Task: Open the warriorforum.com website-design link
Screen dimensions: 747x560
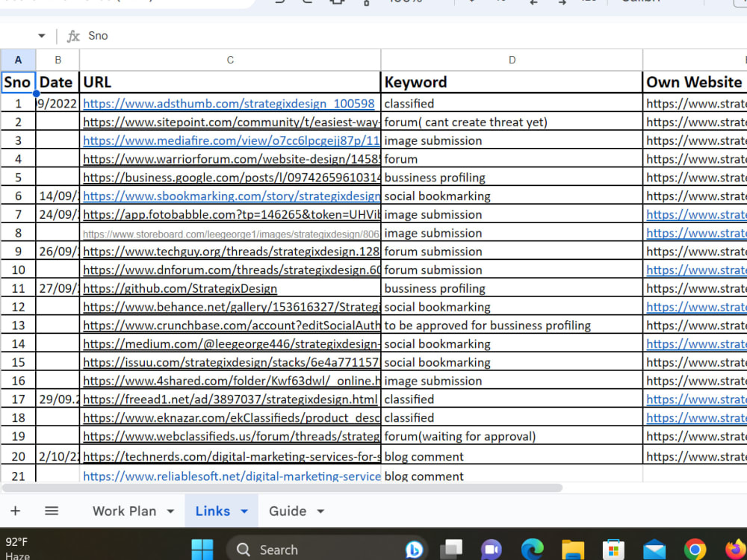Action: [231, 159]
